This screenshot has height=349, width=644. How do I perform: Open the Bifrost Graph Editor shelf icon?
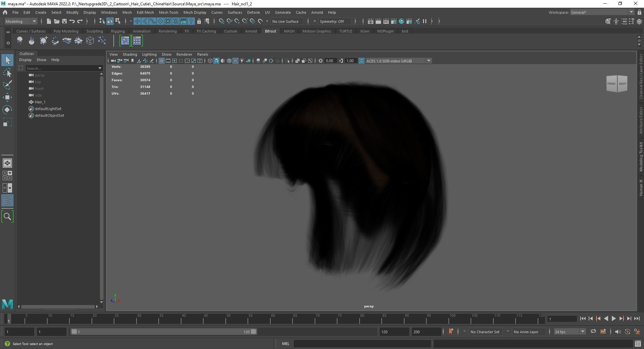point(125,41)
